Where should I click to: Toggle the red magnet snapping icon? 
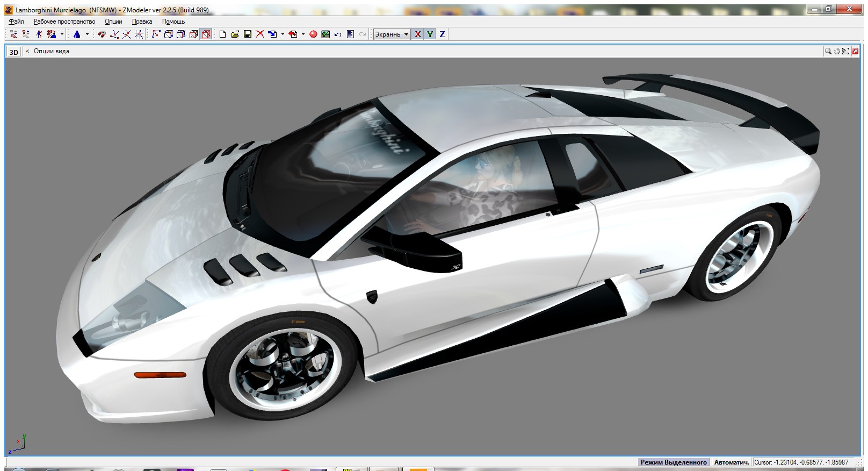tap(102, 34)
